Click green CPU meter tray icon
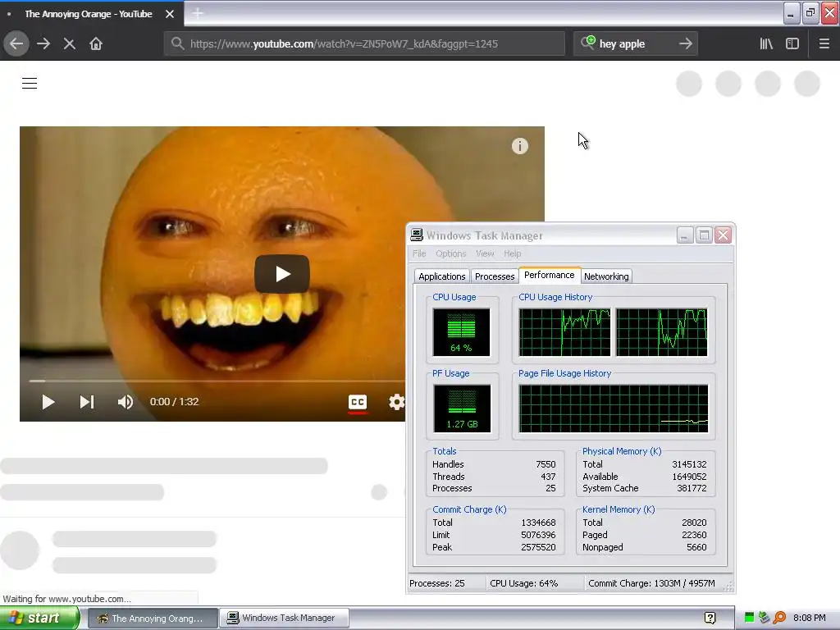This screenshot has height=630, width=840. (x=750, y=619)
